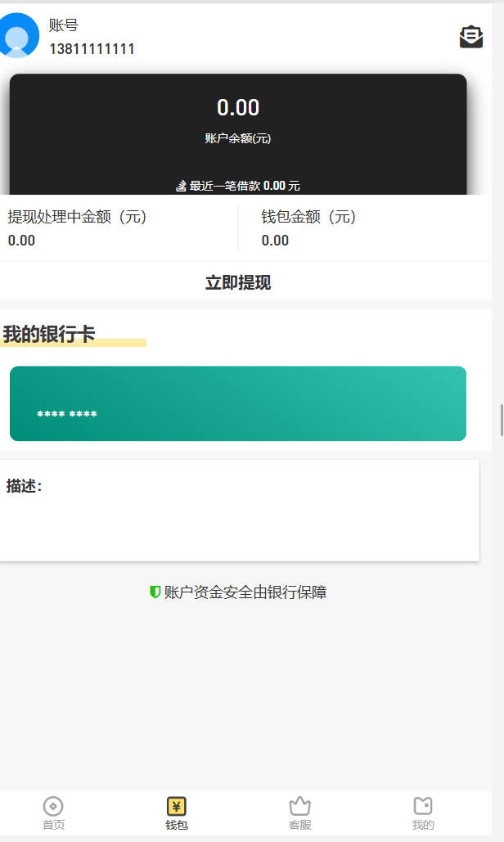Screen dimensions: 504x842
Task: Tap the customer service crown icon
Action: 299,806
